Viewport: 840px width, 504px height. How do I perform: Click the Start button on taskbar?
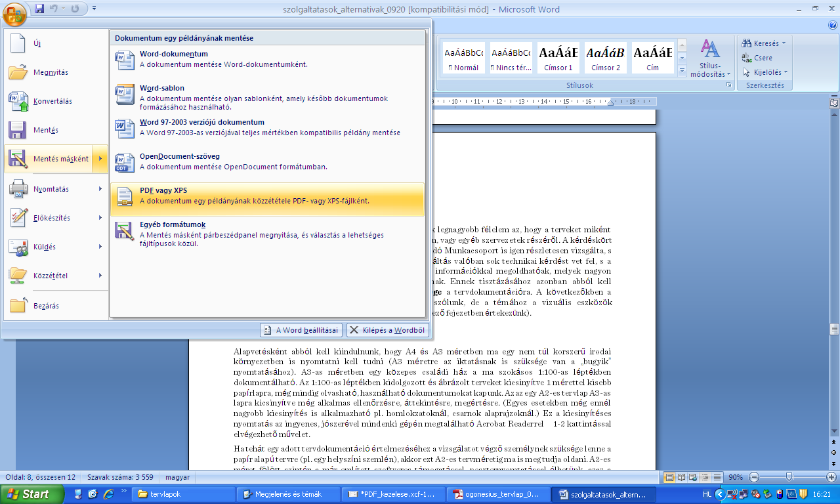[x=31, y=494]
